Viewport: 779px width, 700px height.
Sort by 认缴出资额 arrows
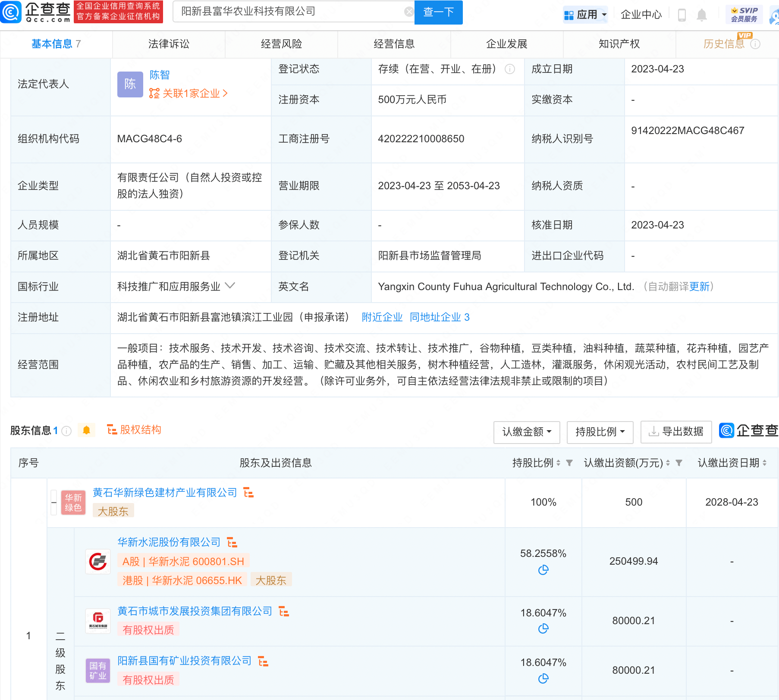click(668, 463)
